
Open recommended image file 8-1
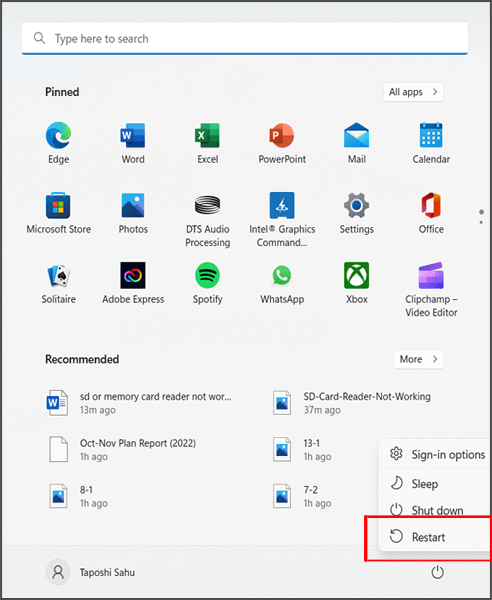point(78,496)
